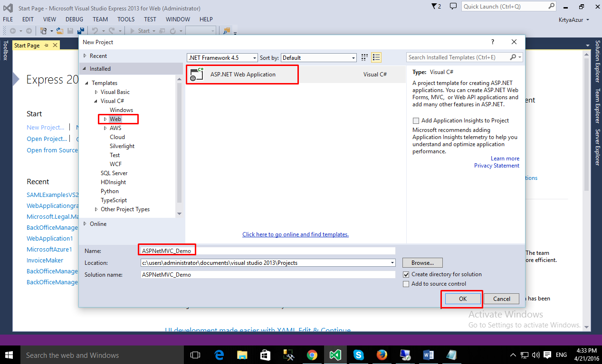Open the FILE menu
This screenshot has width=602, height=364.
click(8, 19)
